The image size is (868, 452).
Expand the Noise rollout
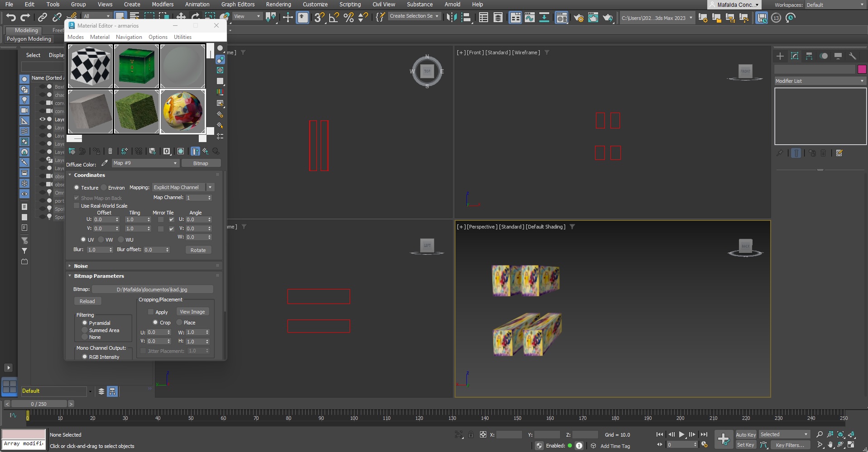[x=81, y=266]
